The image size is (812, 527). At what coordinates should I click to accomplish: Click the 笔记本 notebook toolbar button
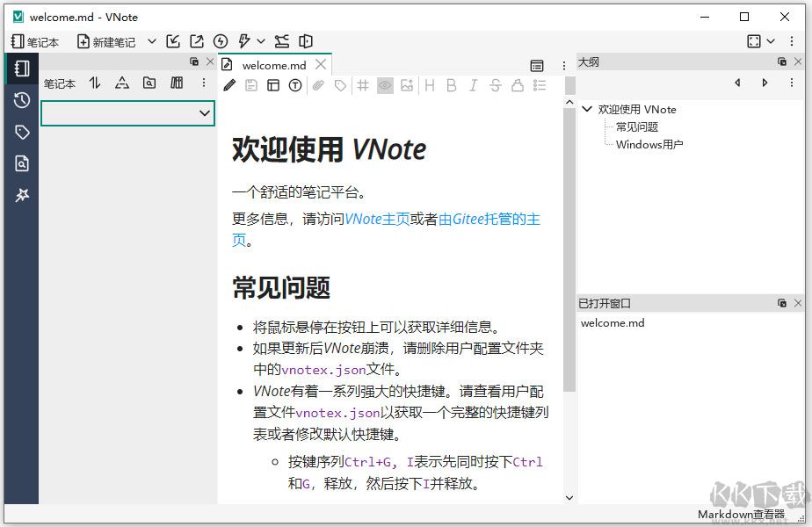pos(35,41)
